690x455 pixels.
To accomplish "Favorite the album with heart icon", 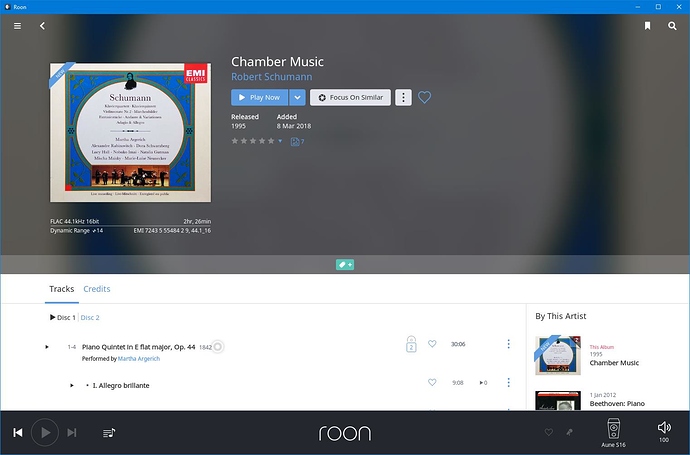I will (x=424, y=97).
